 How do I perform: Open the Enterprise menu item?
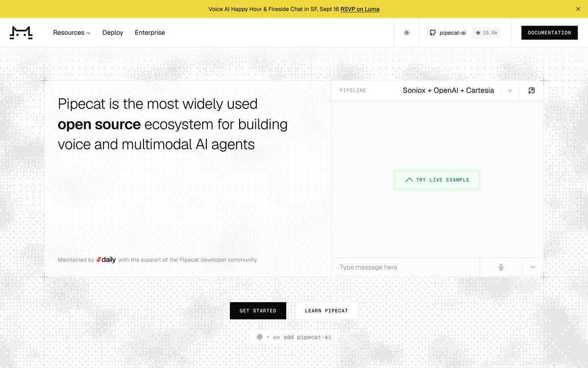point(150,33)
